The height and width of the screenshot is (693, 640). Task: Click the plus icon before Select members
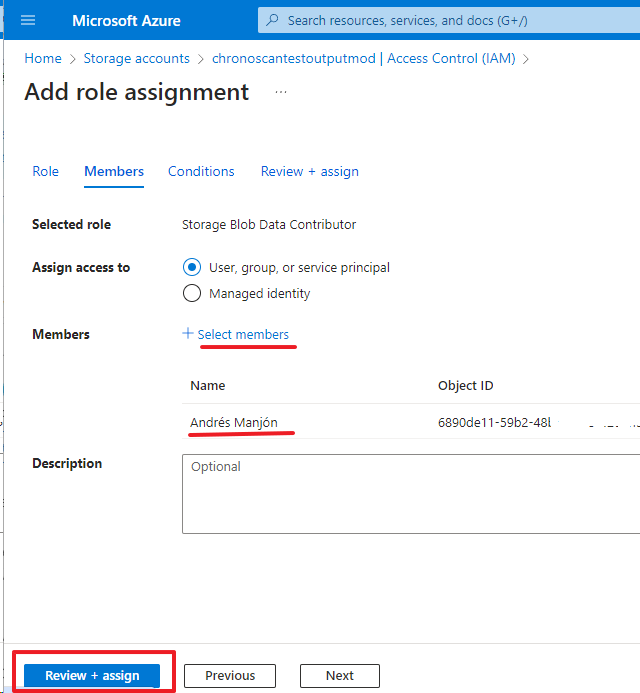tap(188, 334)
